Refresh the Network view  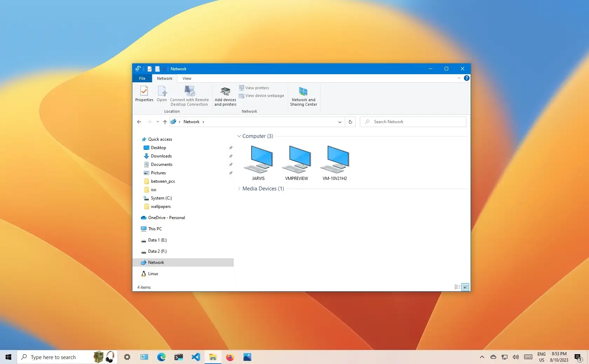coord(350,122)
